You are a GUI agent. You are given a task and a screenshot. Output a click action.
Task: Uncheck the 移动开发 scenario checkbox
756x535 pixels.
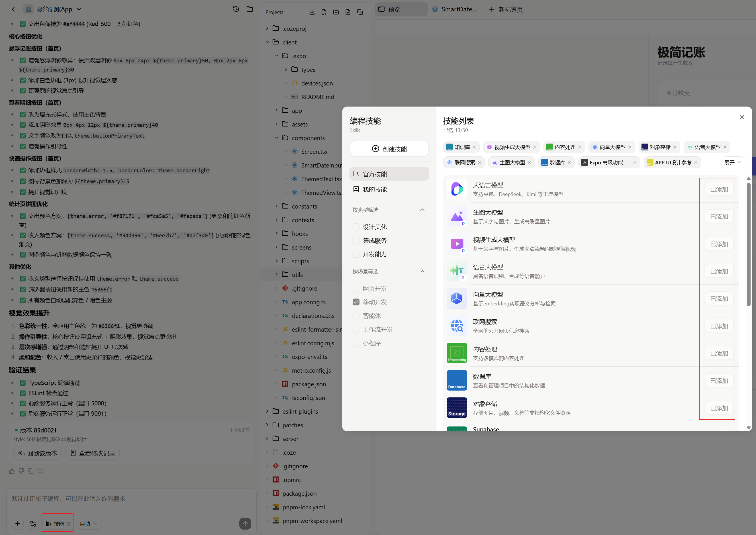pyautogui.click(x=356, y=302)
